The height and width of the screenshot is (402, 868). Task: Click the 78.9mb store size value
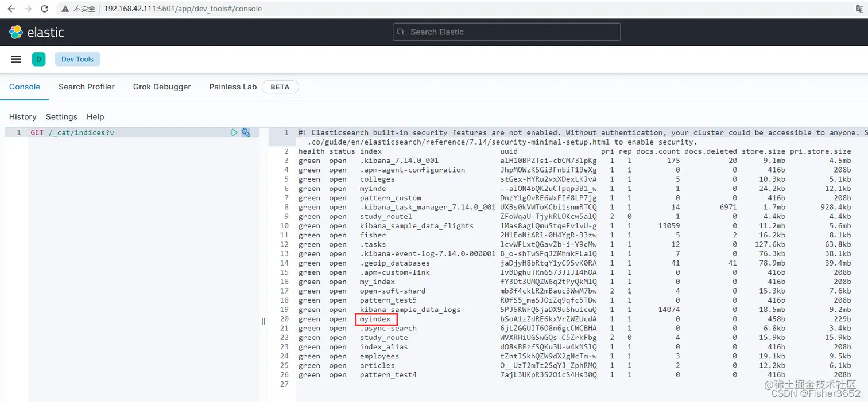click(774, 263)
